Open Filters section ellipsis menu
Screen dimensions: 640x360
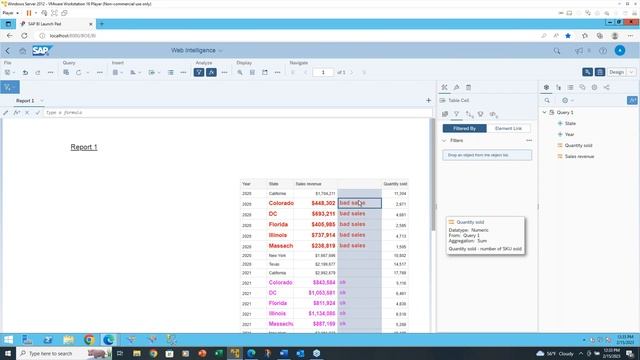click(x=529, y=140)
